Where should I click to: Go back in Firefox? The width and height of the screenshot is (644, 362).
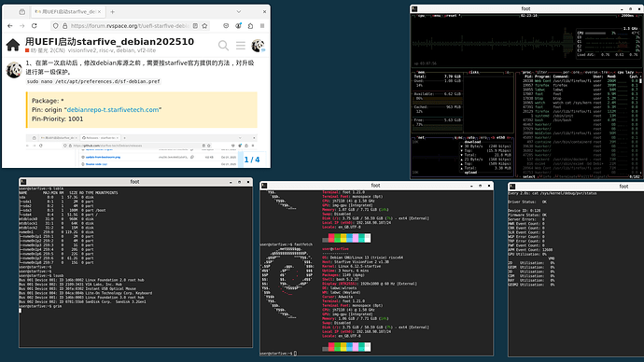[10, 26]
